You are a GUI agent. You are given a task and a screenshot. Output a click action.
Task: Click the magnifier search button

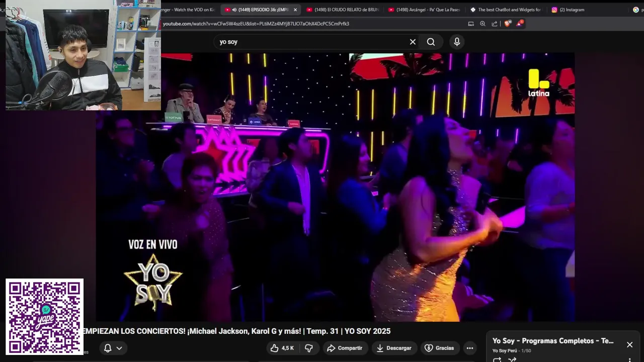click(431, 42)
